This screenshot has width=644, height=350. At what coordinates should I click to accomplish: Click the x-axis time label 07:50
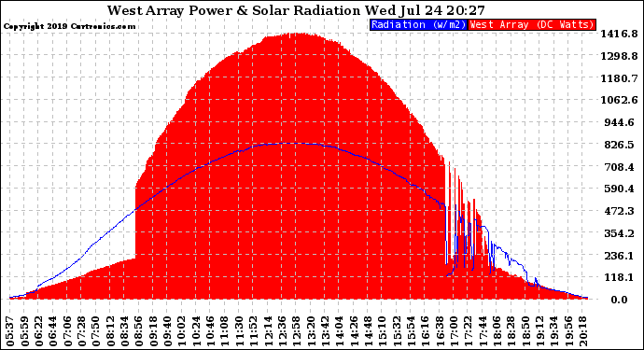(x=96, y=331)
